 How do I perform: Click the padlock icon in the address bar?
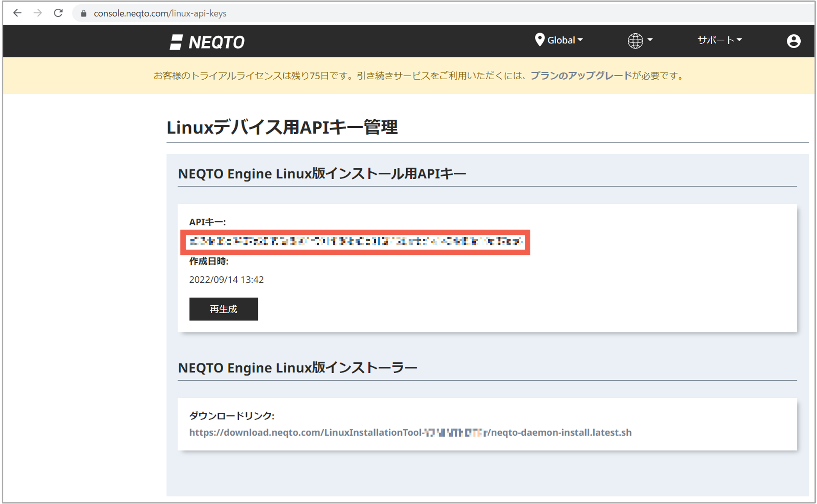(83, 13)
